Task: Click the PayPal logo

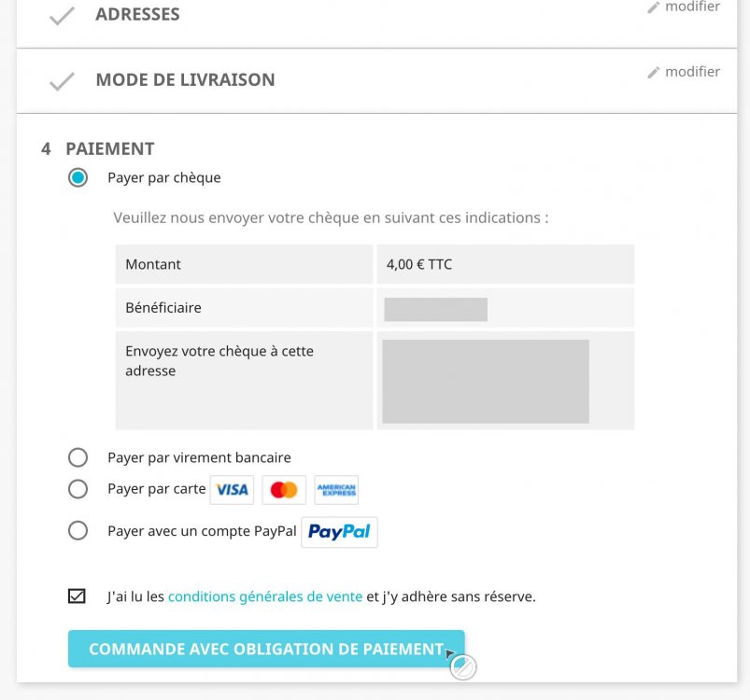Action: (x=339, y=531)
